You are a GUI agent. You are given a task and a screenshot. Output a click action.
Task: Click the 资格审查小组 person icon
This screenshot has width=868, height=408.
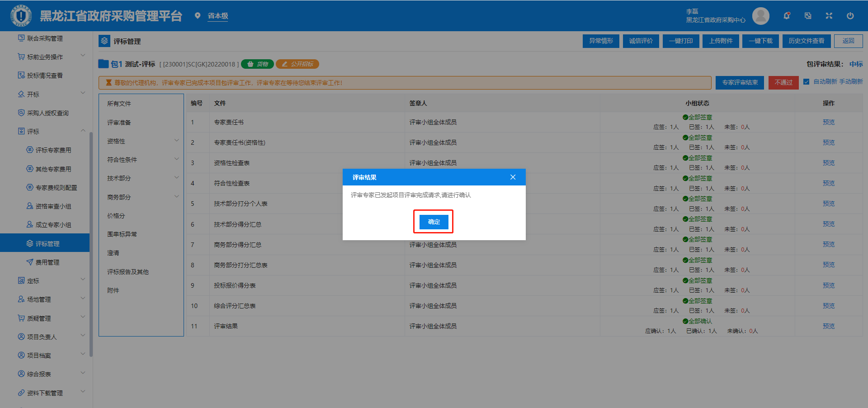pos(30,206)
